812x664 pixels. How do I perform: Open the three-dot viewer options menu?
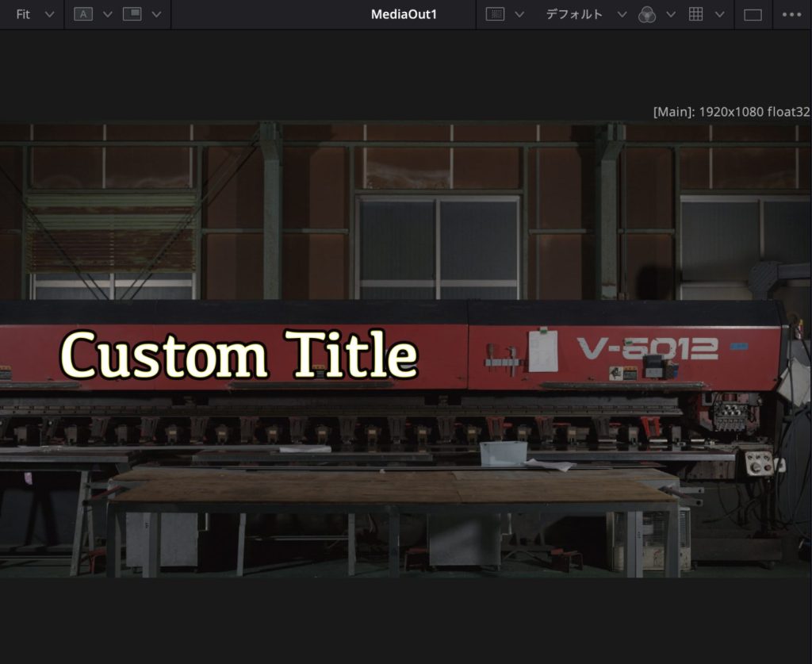coord(791,14)
